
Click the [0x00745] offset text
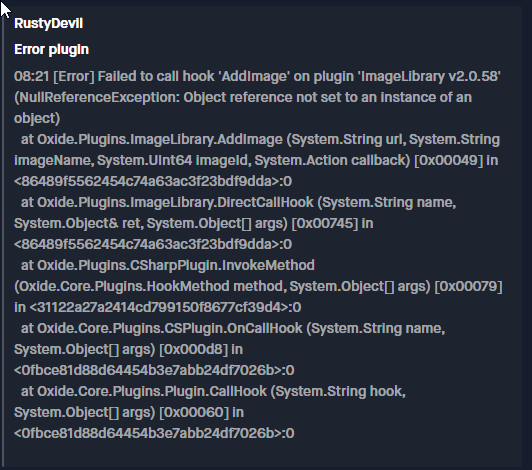pyautogui.click(x=325, y=223)
